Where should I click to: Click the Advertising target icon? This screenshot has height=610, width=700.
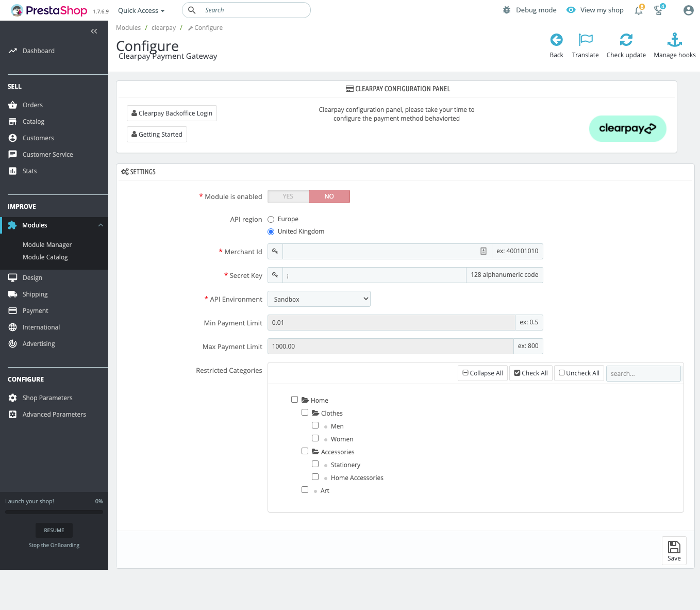pyautogui.click(x=13, y=344)
